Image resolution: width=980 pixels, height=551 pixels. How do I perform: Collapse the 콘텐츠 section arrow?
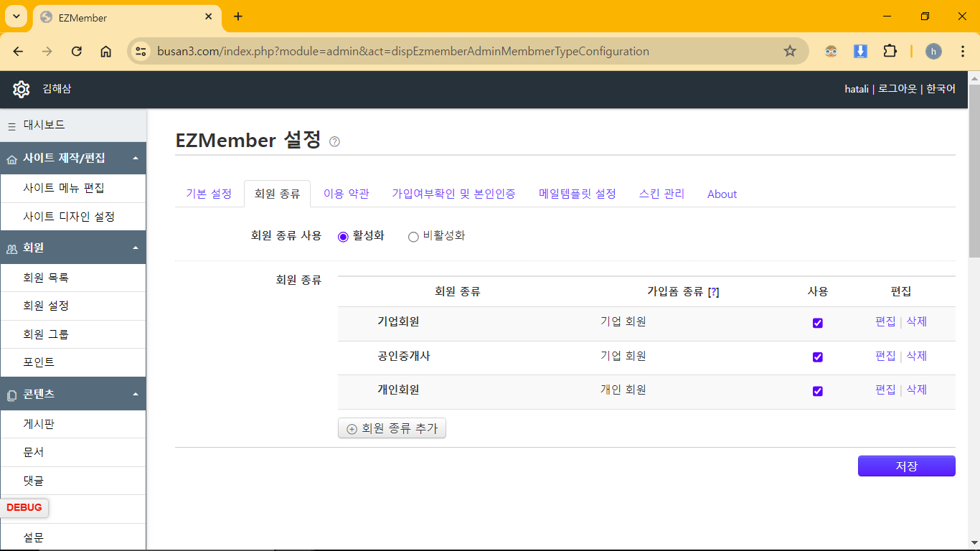[x=136, y=394]
